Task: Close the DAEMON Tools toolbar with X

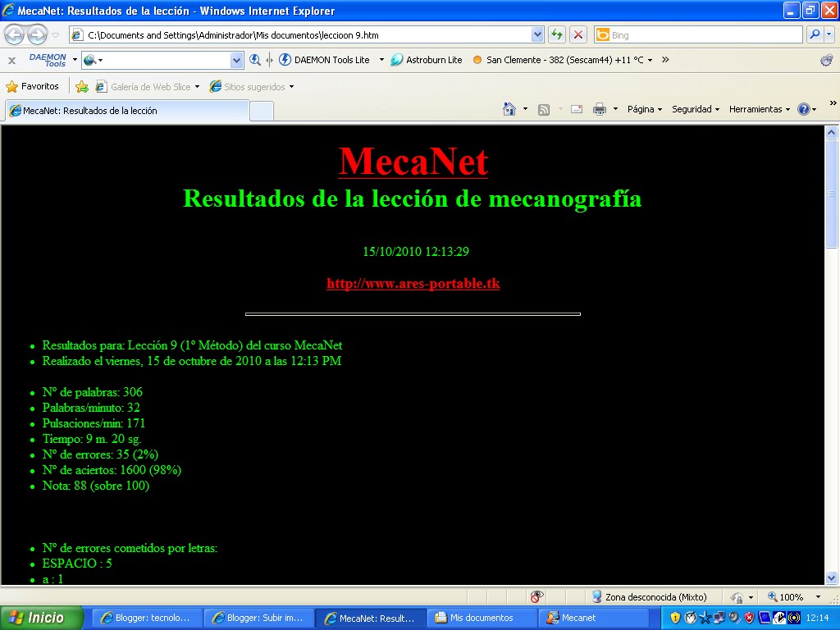Action: click(11, 61)
